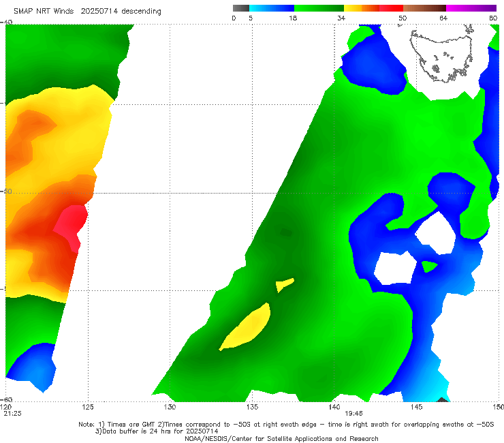Viewport: 504px width, 443px height.
Task: Click the '19:46' swath time label
Action: click(353, 414)
